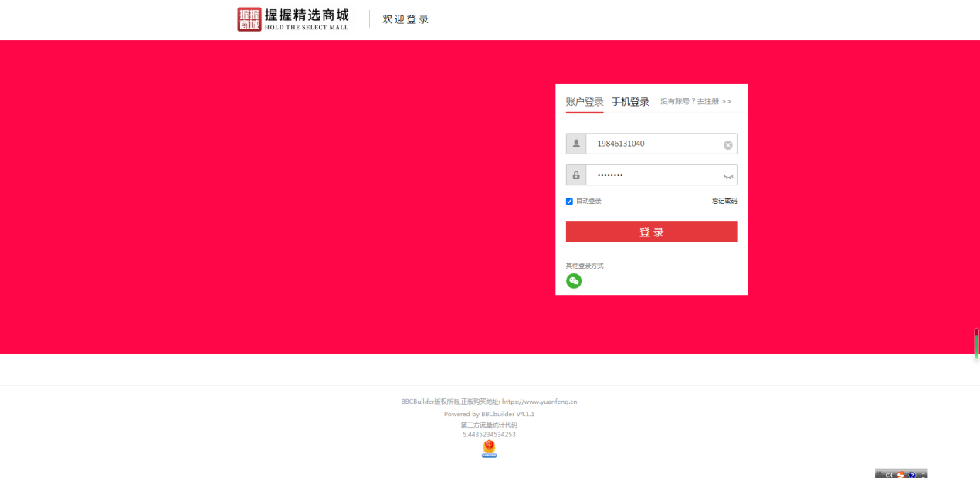
Task: Open the 没有账号？去注册 registration link
Action: pyautogui.click(x=695, y=102)
